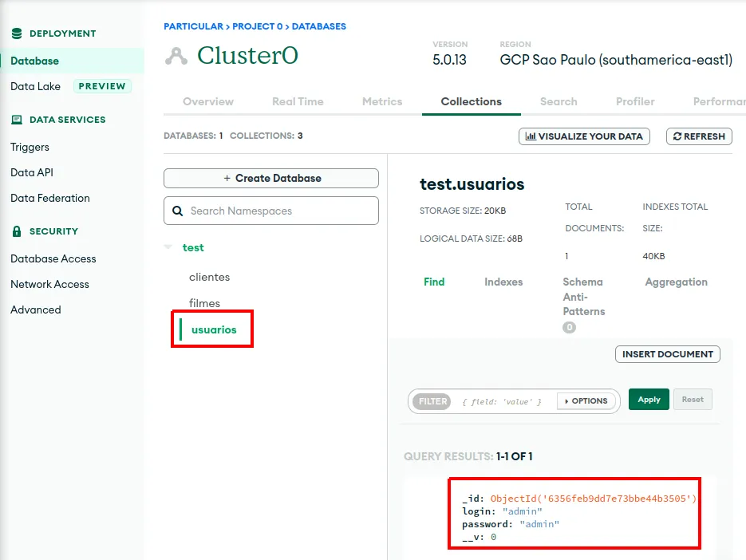Click STORAGE SIZE: 20KB text
Viewport: 746px width, 560px height.
pos(463,211)
